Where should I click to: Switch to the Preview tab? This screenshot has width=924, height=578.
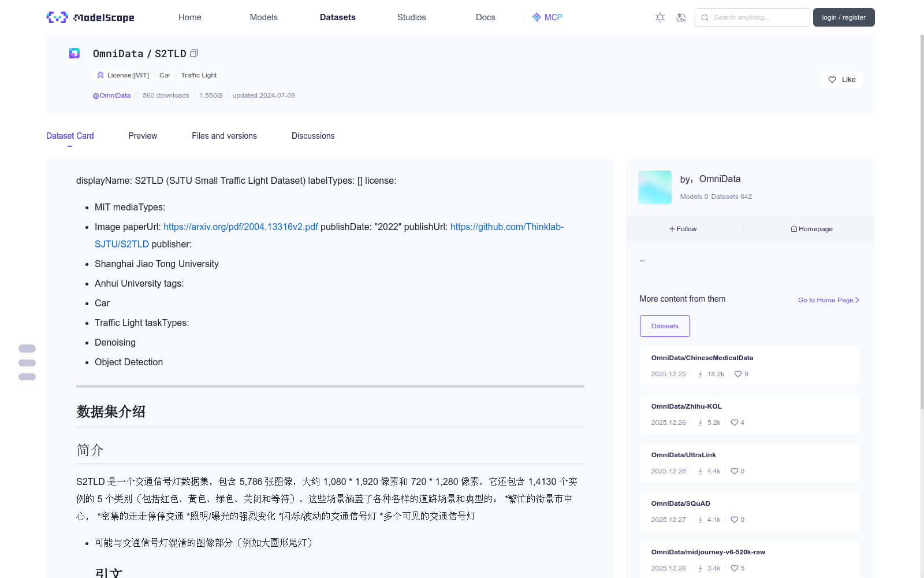tap(143, 136)
